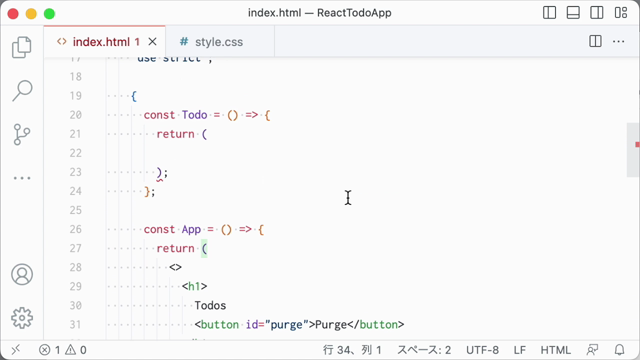Click line and column indicator 行 34、列 1

(x=352, y=350)
